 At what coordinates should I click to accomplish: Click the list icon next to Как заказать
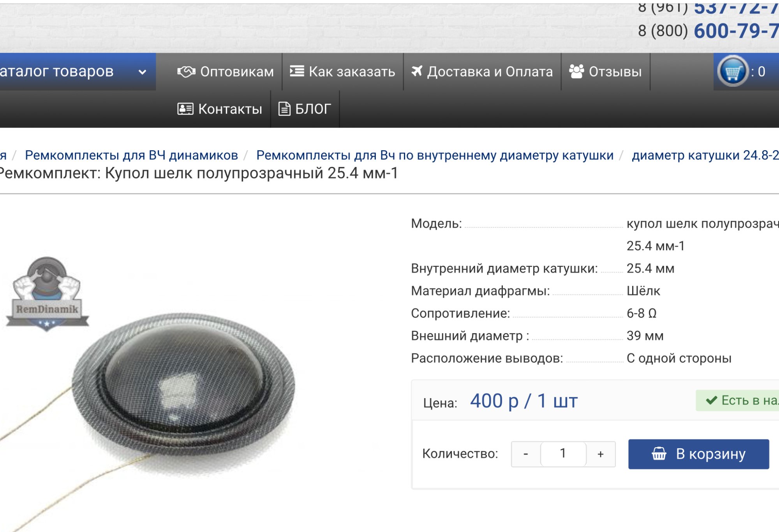point(297,71)
